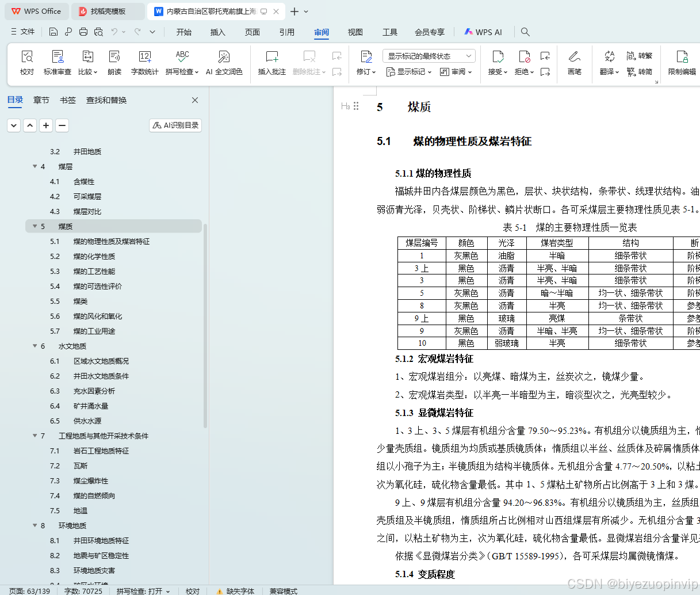
Task: Switch to 书签 navigation tab
Action: [68, 100]
